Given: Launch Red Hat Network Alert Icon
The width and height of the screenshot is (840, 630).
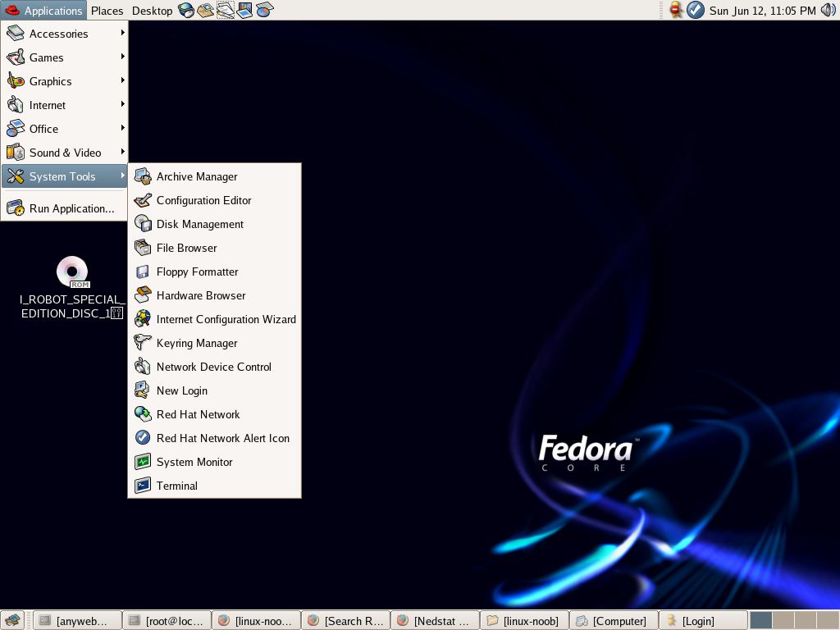Looking at the screenshot, I should coord(214,438).
